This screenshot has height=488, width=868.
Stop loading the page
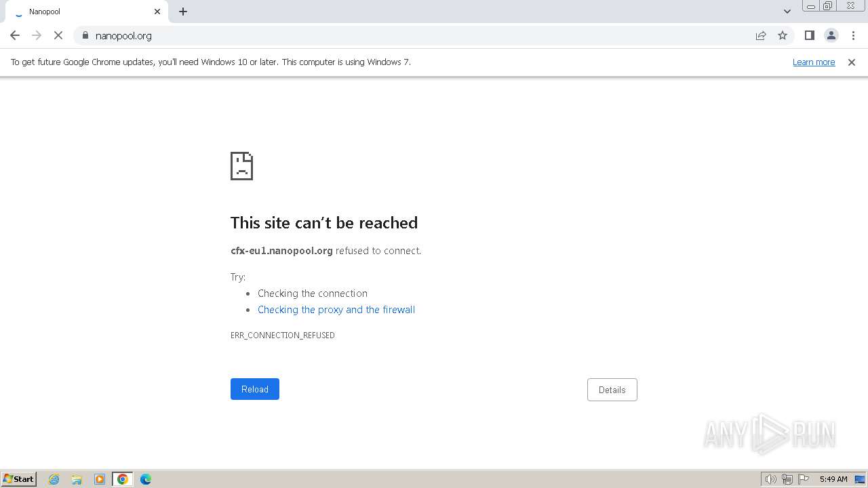(58, 35)
